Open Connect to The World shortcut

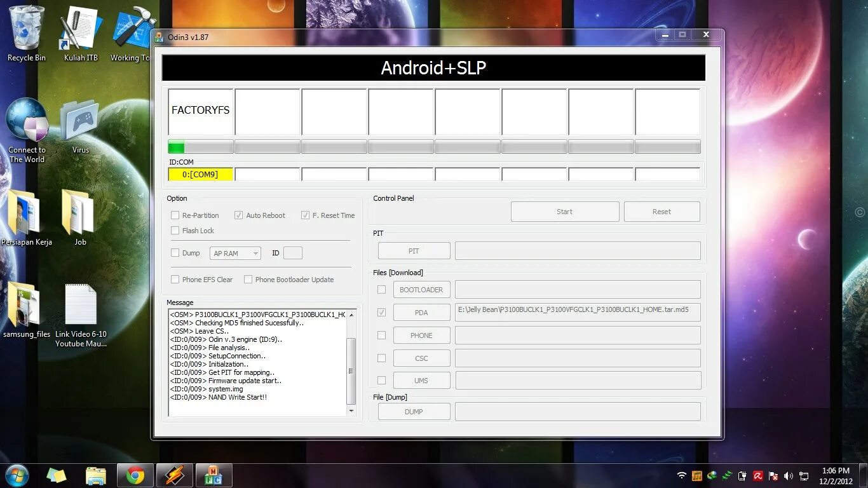click(x=27, y=130)
